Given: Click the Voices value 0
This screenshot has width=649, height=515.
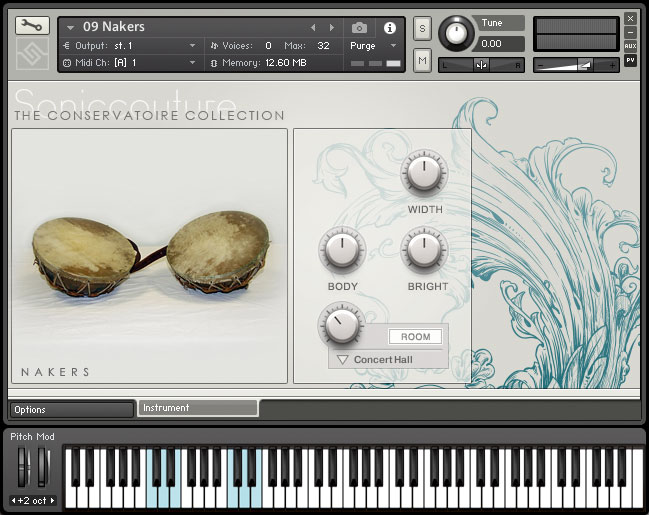Looking at the screenshot, I should pos(268,46).
